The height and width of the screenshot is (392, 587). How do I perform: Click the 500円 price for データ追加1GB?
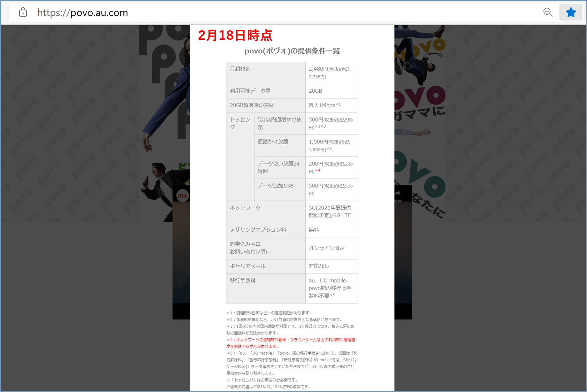pos(331,190)
